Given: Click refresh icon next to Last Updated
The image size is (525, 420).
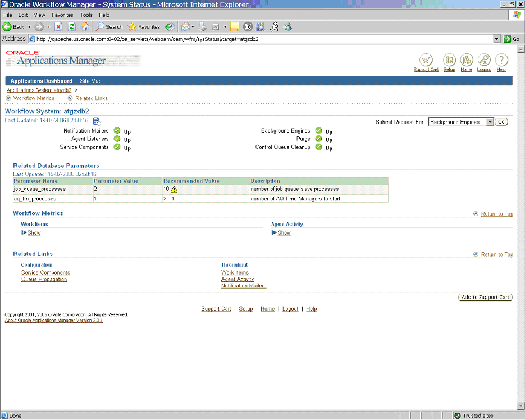Looking at the screenshot, I should [97, 121].
